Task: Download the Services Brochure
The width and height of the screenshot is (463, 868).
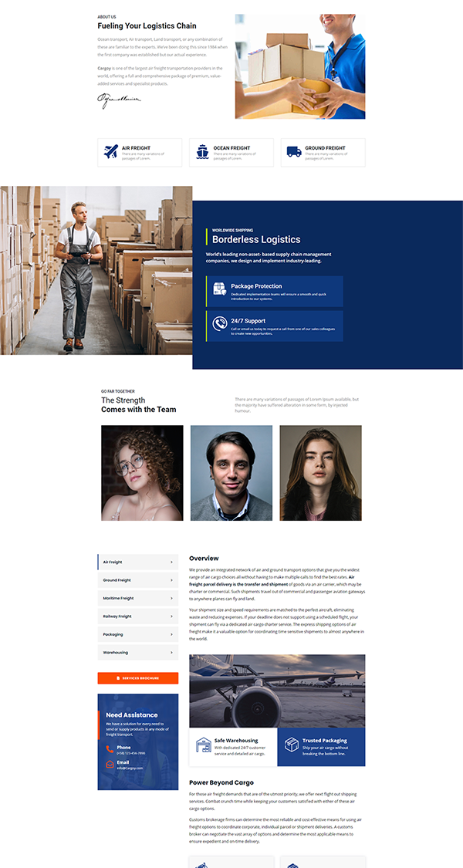Action: tap(137, 678)
